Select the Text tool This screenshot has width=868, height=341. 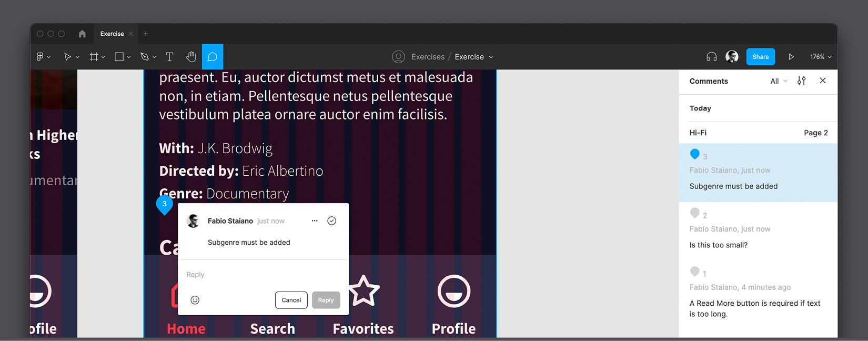tap(169, 57)
